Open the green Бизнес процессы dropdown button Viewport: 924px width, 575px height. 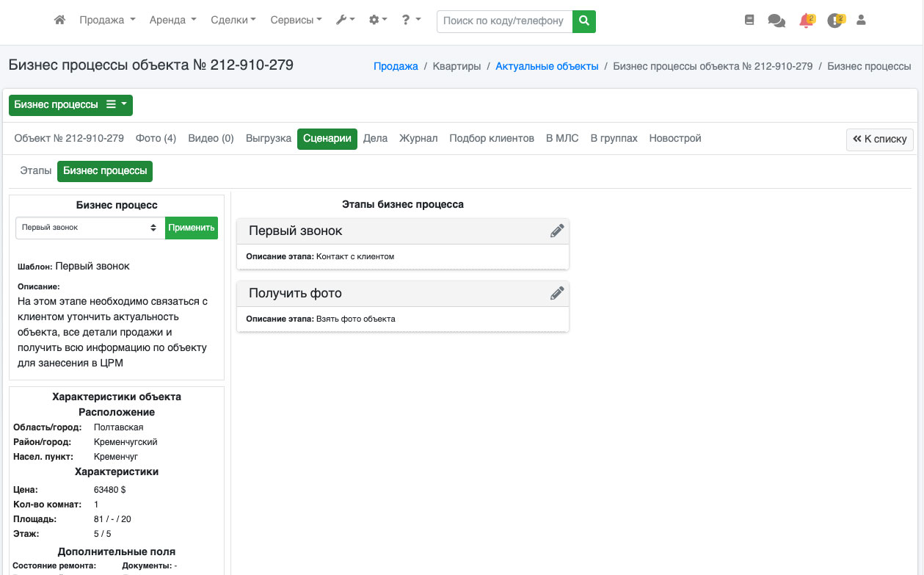point(70,105)
